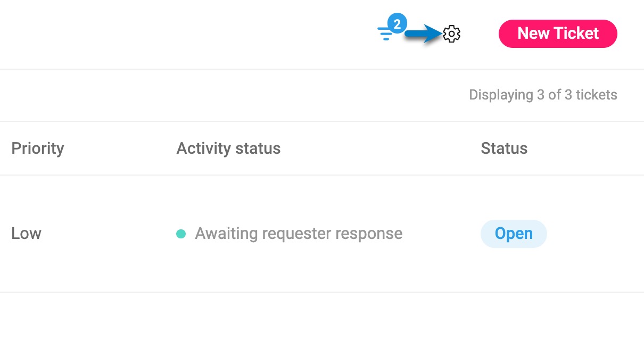
Task: Click the empty area below the ticket row
Action: (322, 319)
